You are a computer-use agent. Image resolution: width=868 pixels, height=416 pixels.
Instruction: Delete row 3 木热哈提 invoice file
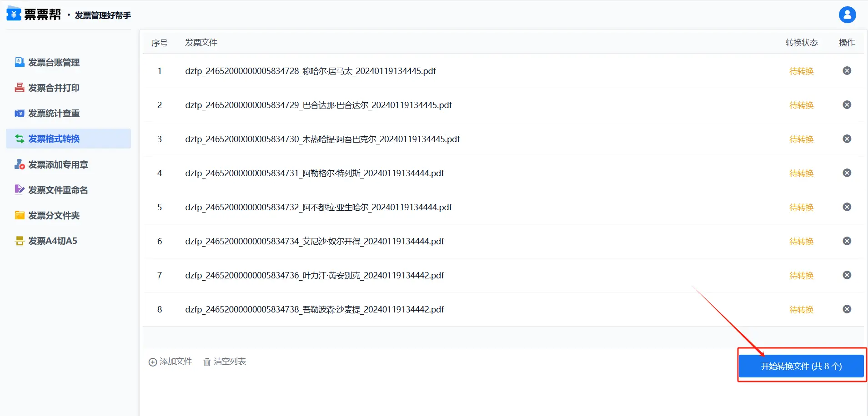pyautogui.click(x=847, y=139)
